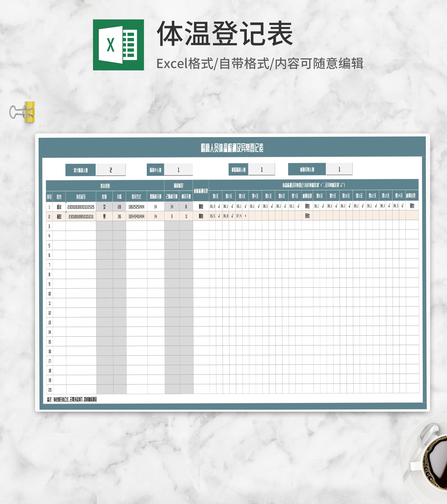Image resolution: width=447 pixels, height=504 pixels.
Task: Click the sheet title 隔离人员体温检测及异常登记表
Action: click(232, 148)
